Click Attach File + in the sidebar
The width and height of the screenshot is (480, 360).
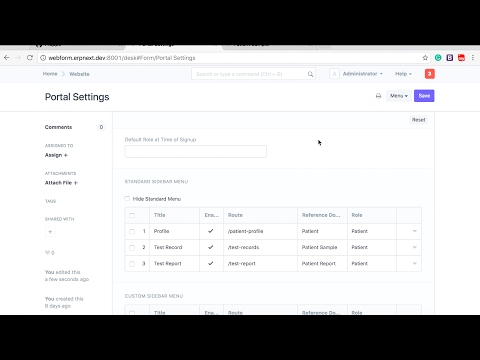click(61, 183)
